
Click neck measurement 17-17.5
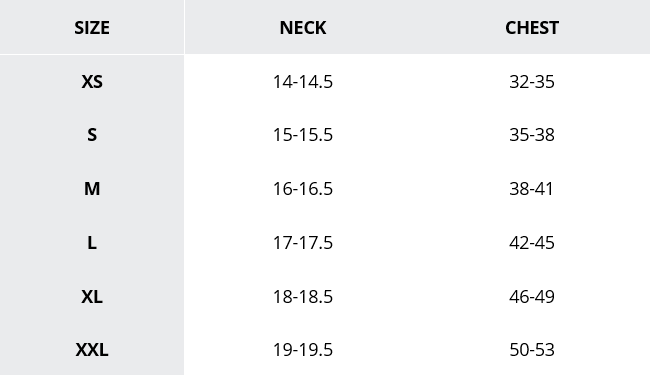click(303, 242)
